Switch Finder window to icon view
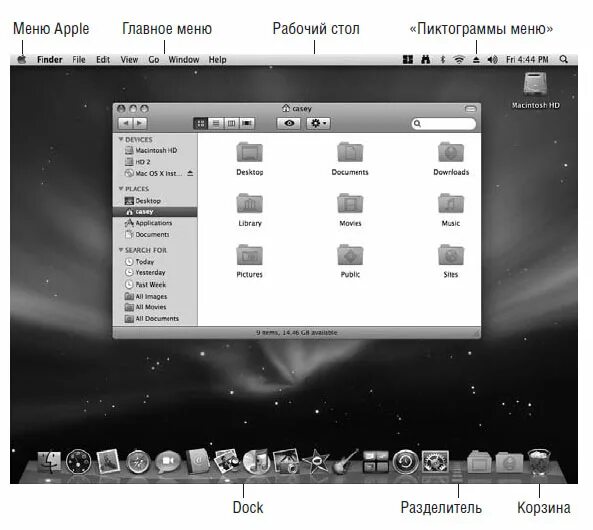This screenshot has height=530, width=593. point(201,123)
